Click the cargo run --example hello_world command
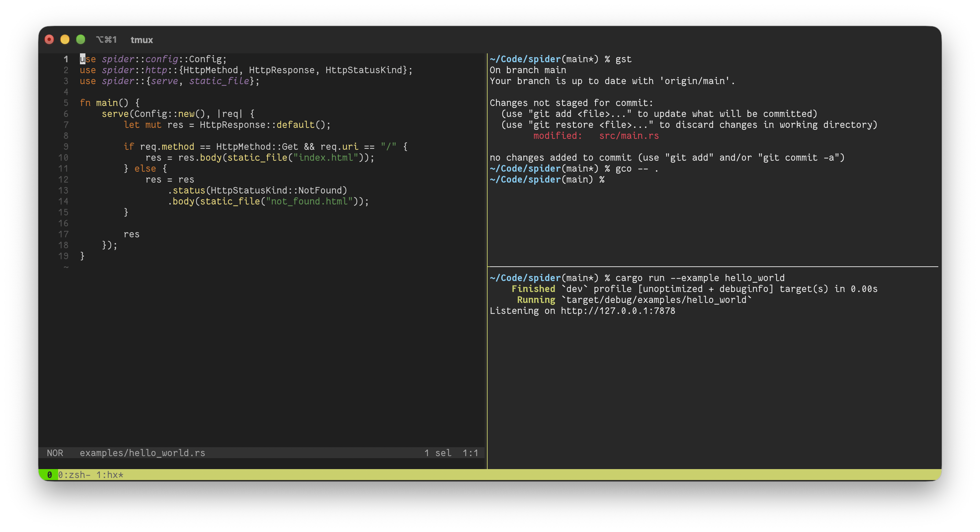The image size is (980, 532). tap(700, 278)
